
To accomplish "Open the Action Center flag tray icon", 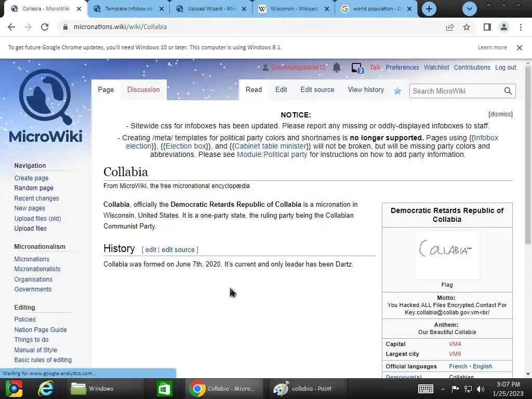I will 455,389.
